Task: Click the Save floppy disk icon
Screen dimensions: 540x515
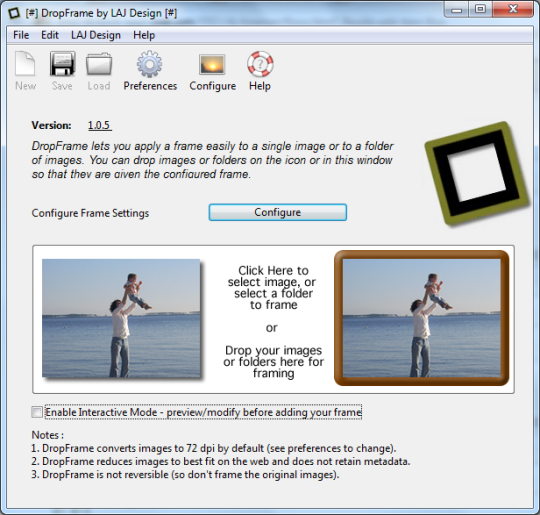Action: (62, 63)
